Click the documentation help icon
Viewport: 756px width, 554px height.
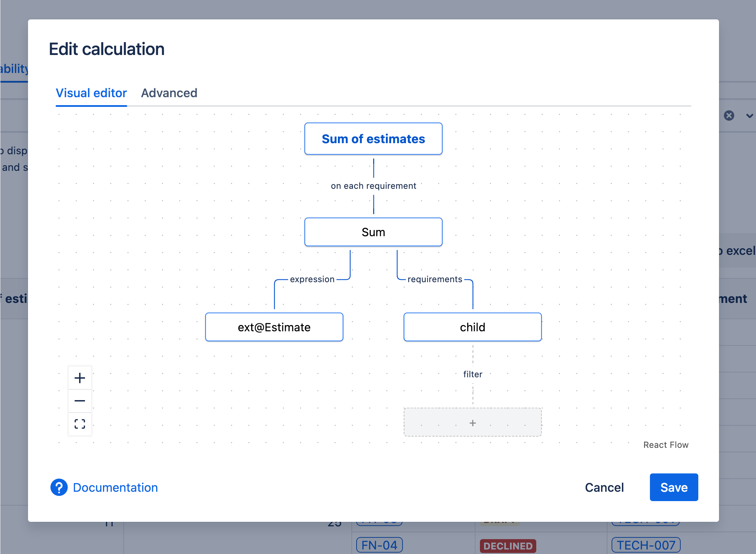pyautogui.click(x=59, y=487)
